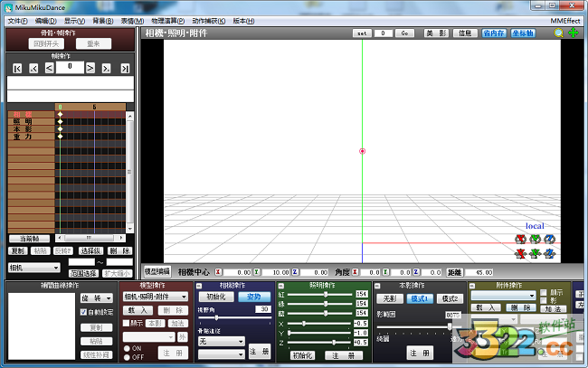
Task: Jump to the first frame button
Action: point(17,68)
